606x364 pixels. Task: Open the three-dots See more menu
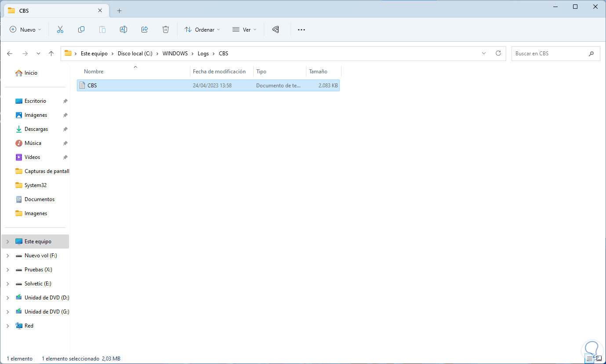[301, 29]
